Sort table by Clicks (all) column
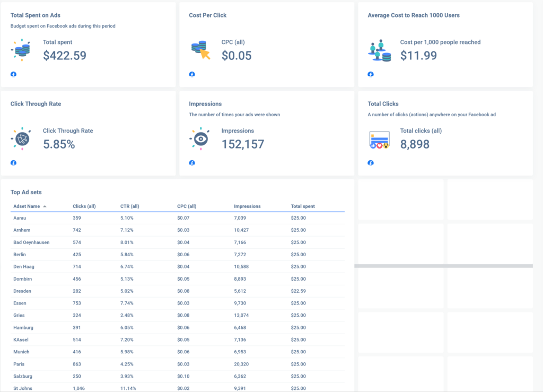Screen dimensions: 543x392 click(84, 206)
